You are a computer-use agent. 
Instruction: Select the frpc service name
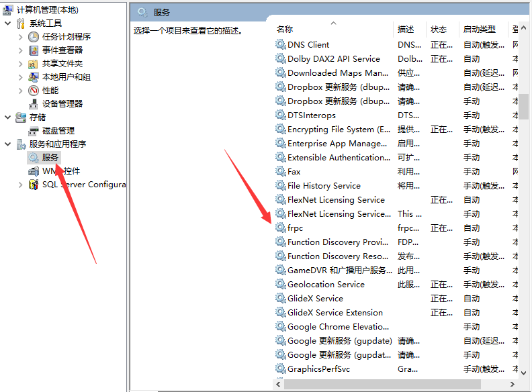(x=295, y=228)
